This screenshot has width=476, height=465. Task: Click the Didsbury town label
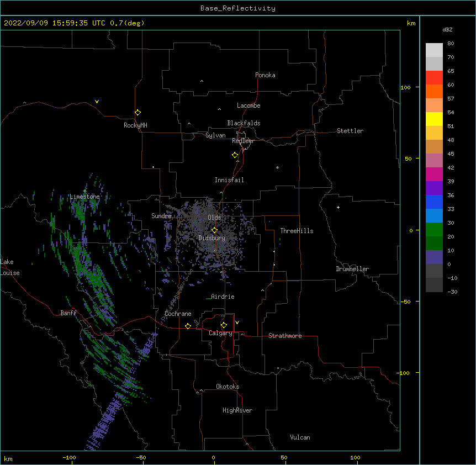pyautogui.click(x=212, y=238)
